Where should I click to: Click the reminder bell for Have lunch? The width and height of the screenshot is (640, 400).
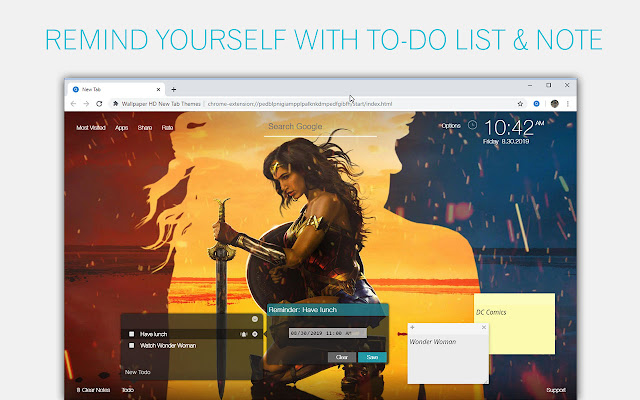[x=244, y=334]
